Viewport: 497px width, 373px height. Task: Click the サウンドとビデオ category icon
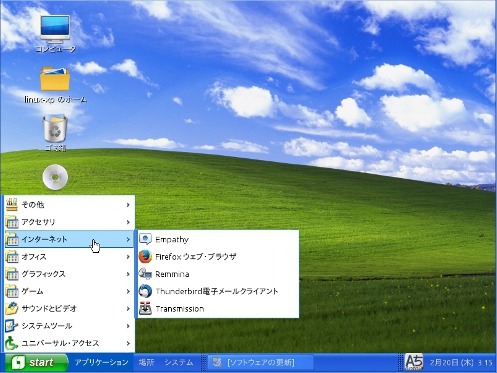tap(12, 309)
